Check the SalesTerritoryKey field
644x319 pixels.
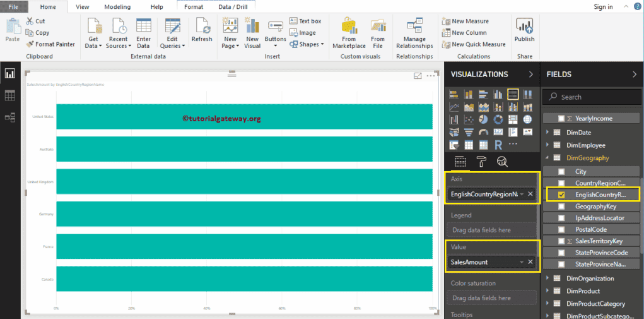(x=561, y=241)
